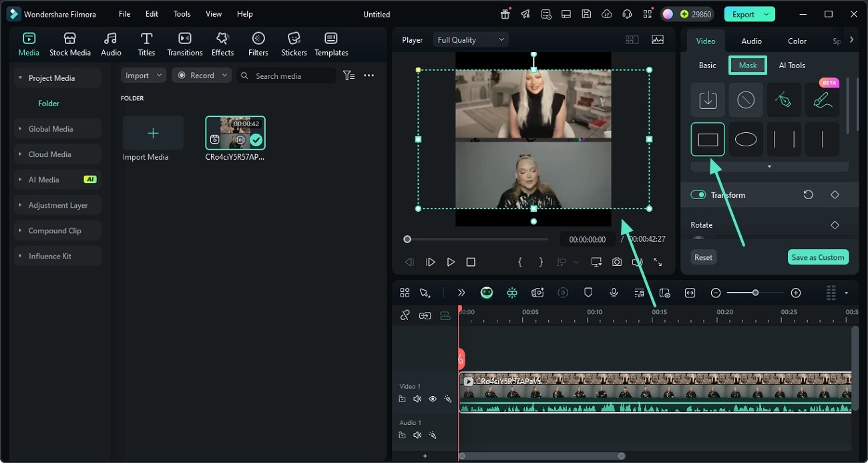Click the filter icon beside the search box
Image resolution: width=868 pixels, height=463 pixels.
click(x=349, y=75)
